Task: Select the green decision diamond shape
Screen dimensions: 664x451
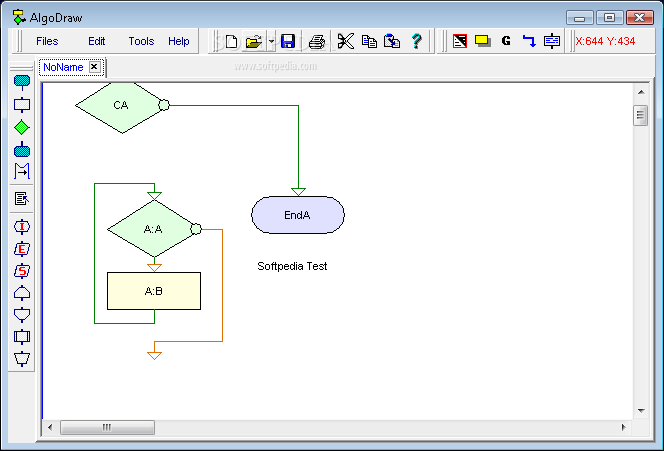Action: 22,127
